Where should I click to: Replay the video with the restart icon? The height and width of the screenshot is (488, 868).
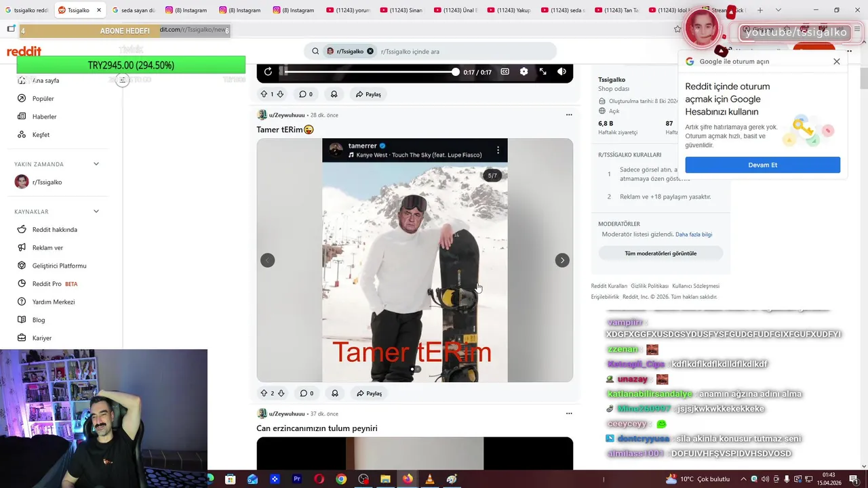[268, 72]
